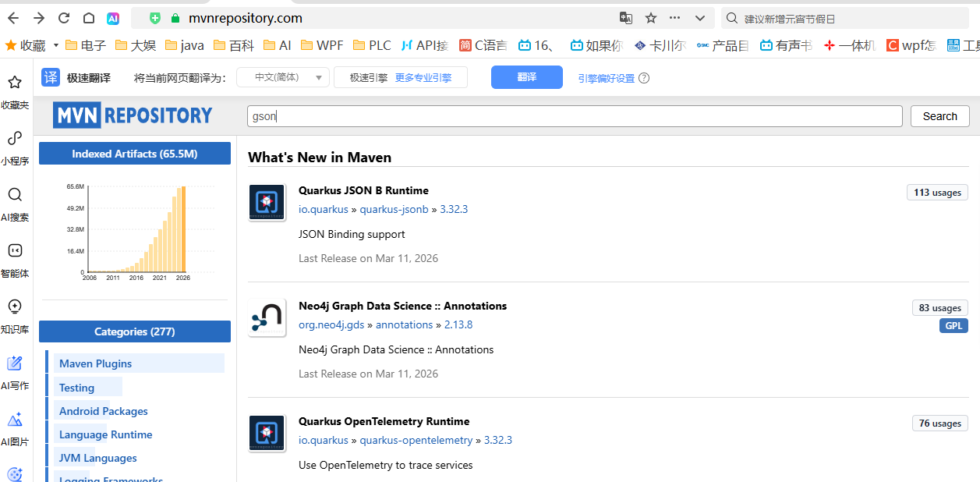Open the 中文(简体) target language dropdown
Screen dimensions: 980x482
tap(282, 77)
